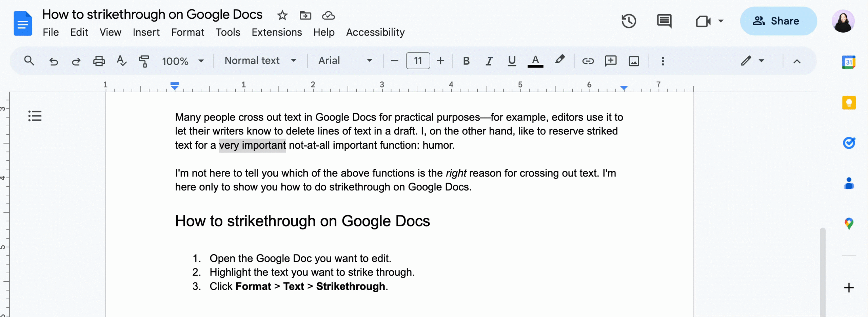Open the Format menu
Image resolution: width=868 pixels, height=317 pixels.
(188, 32)
